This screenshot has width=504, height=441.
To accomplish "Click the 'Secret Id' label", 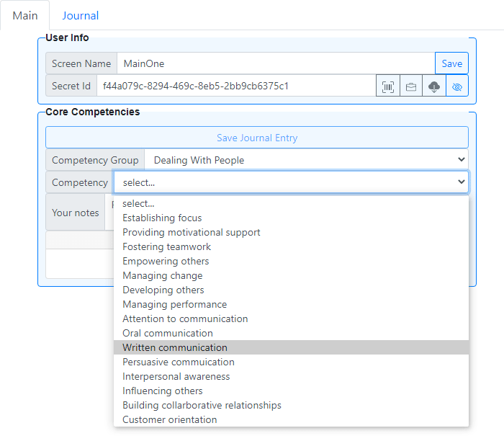I will point(71,86).
